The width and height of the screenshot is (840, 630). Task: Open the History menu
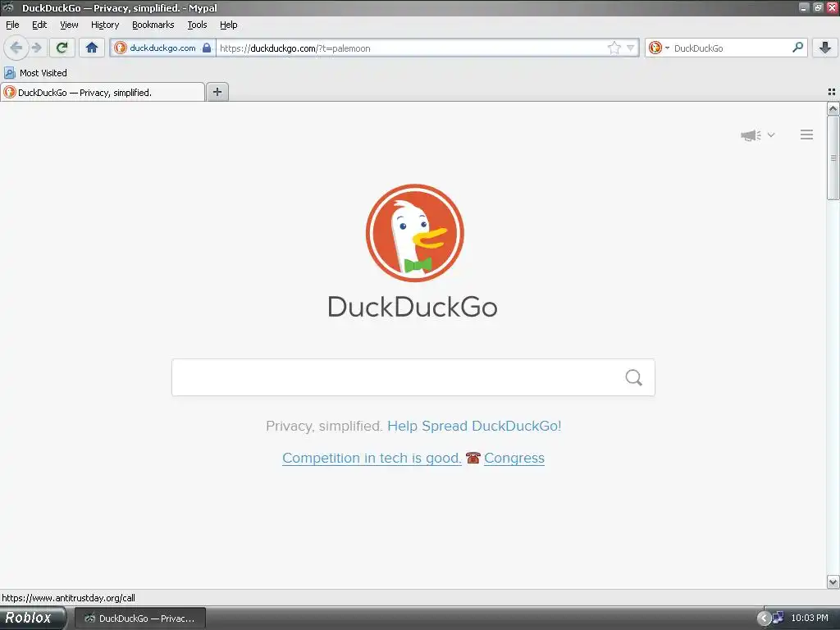104,25
